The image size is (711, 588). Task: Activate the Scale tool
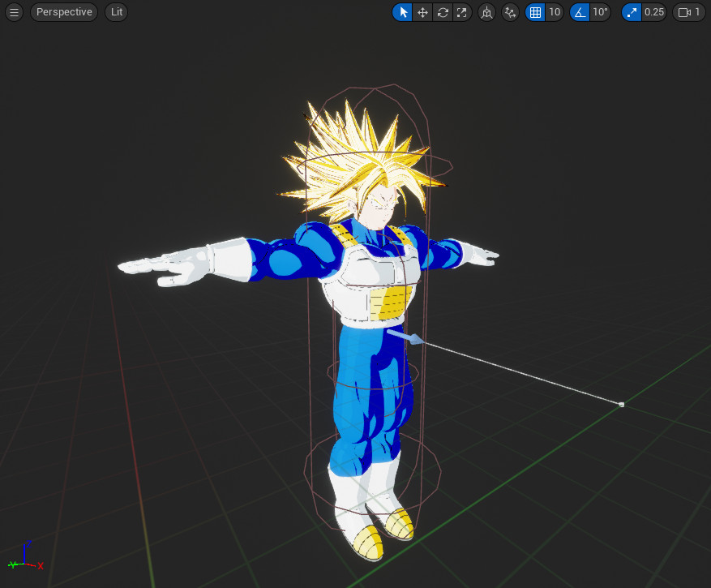461,12
